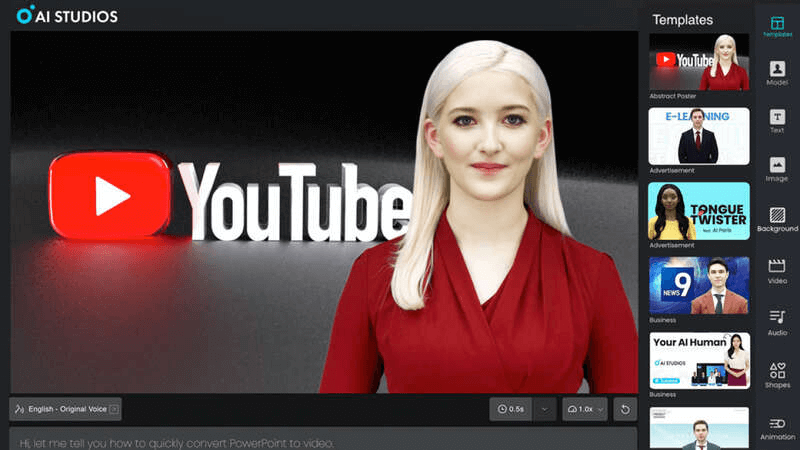
Task: Open the English - Original Voice selector
Action: [65, 409]
